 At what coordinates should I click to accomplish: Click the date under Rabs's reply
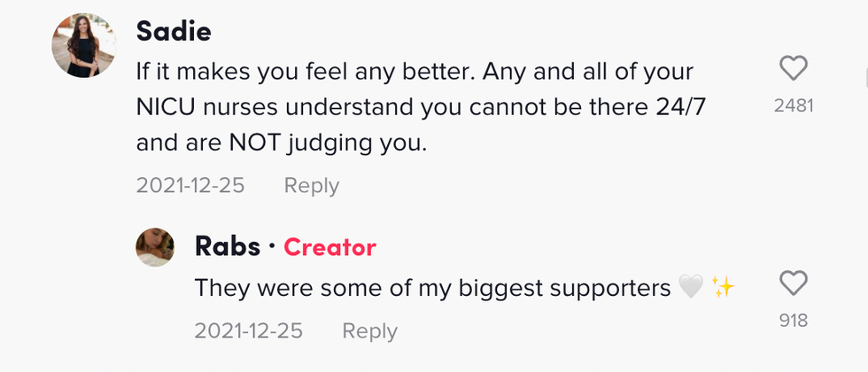pyautogui.click(x=249, y=331)
